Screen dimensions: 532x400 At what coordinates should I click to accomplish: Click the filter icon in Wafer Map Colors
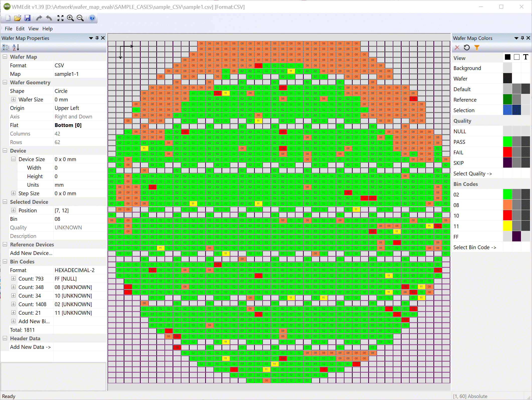click(477, 47)
